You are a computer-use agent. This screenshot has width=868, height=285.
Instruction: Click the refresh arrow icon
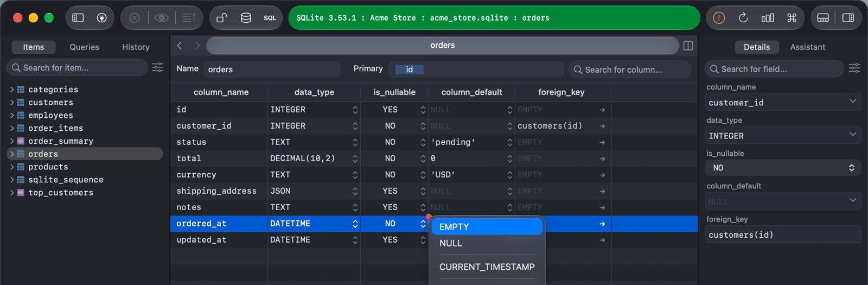(743, 18)
